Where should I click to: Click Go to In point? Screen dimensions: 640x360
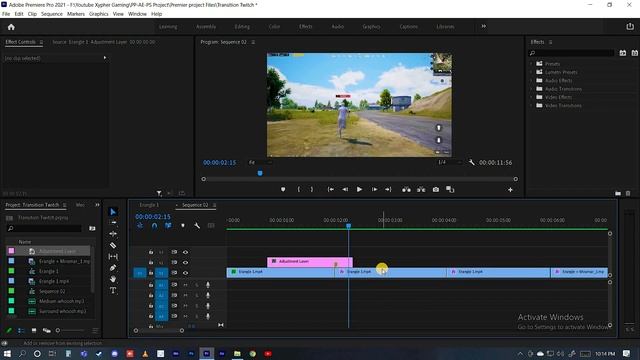coord(331,189)
